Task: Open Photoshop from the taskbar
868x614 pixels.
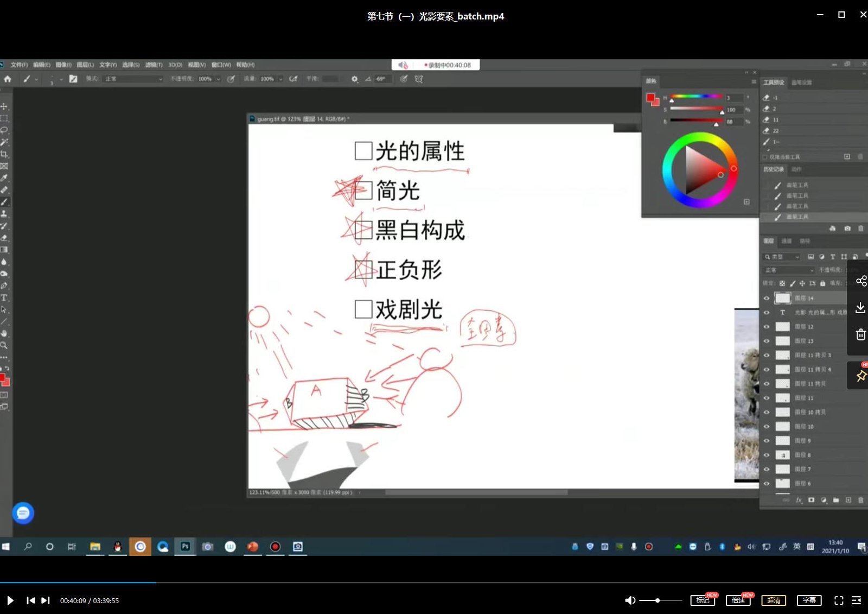Action: pos(185,547)
